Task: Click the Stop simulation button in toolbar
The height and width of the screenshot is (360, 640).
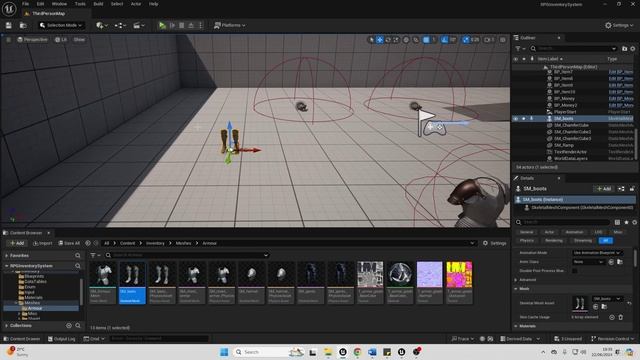Action: (182, 25)
